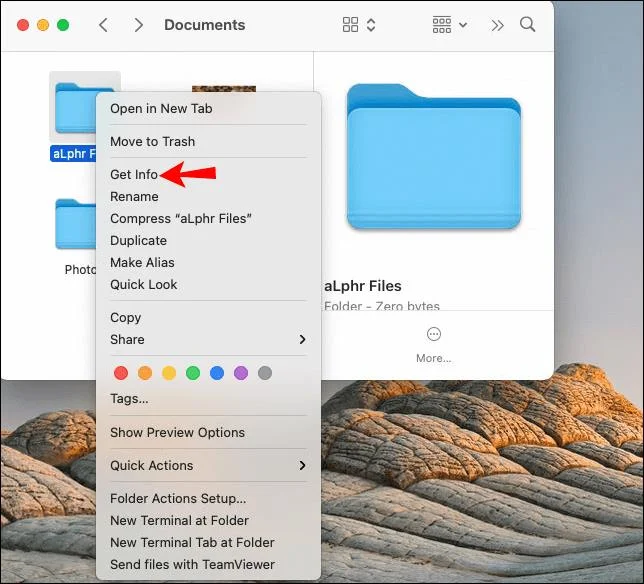Choose Move to Trash from context menu
The height and width of the screenshot is (584, 644).
[x=152, y=142]
